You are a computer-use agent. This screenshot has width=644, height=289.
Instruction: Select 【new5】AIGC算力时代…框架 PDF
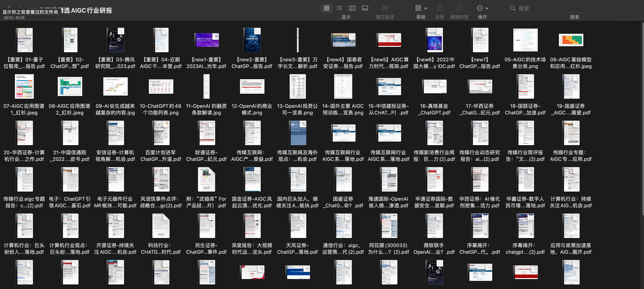(x=388, y=40)
